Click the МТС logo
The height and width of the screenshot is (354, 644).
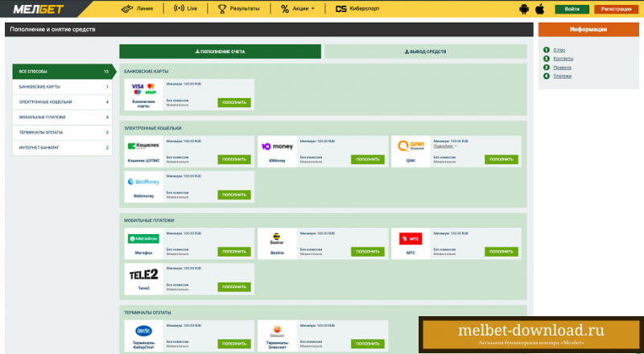pos(411,239)
